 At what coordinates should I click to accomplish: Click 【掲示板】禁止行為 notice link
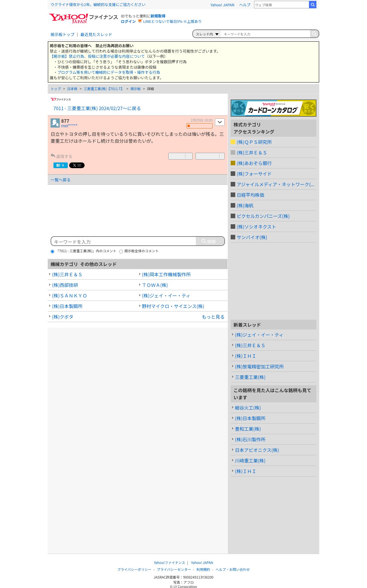pos(97,56)
